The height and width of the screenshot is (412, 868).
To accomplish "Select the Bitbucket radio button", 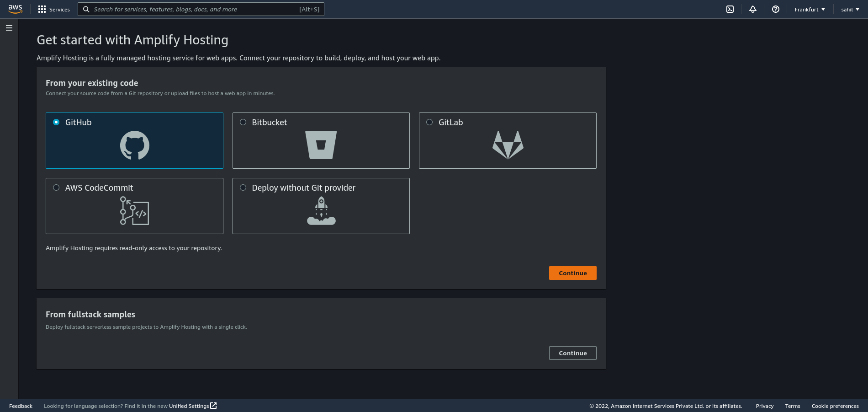I will coord(243,122).
